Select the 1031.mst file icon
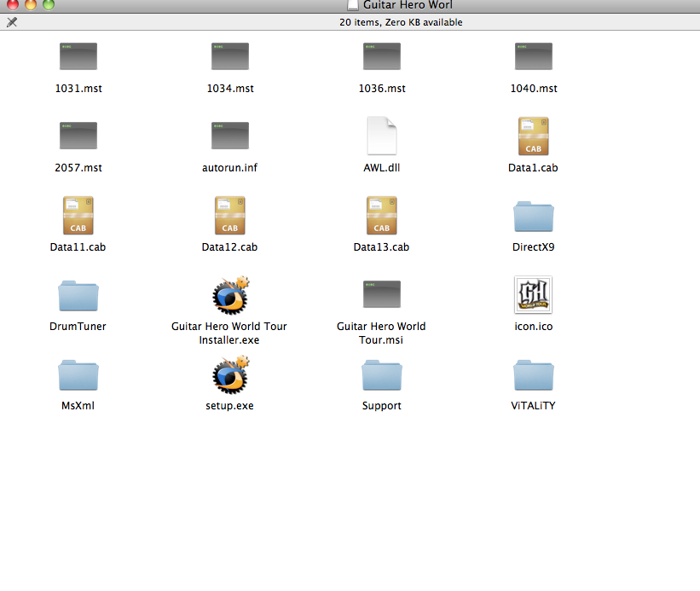The width and height of the screenshot is (700, 591). (x=78, y=56)
